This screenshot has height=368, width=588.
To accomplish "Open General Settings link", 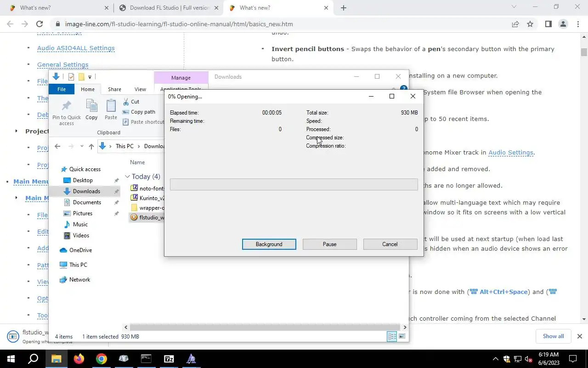I will coord(62,65).
